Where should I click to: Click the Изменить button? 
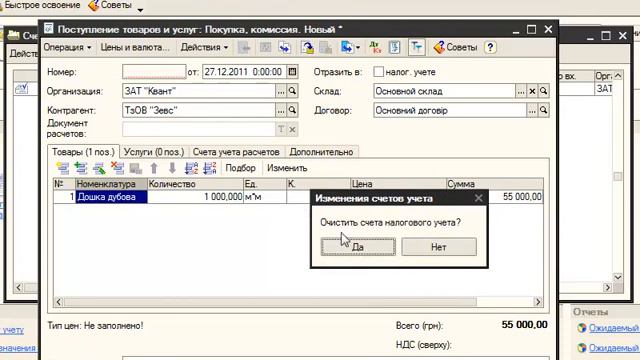click(x=287, y=168)
